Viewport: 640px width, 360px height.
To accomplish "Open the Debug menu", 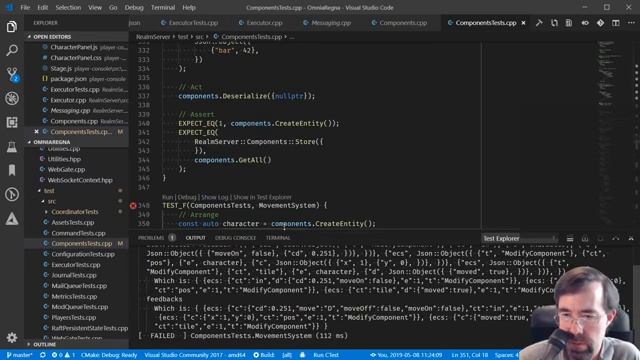I will 134,7.
